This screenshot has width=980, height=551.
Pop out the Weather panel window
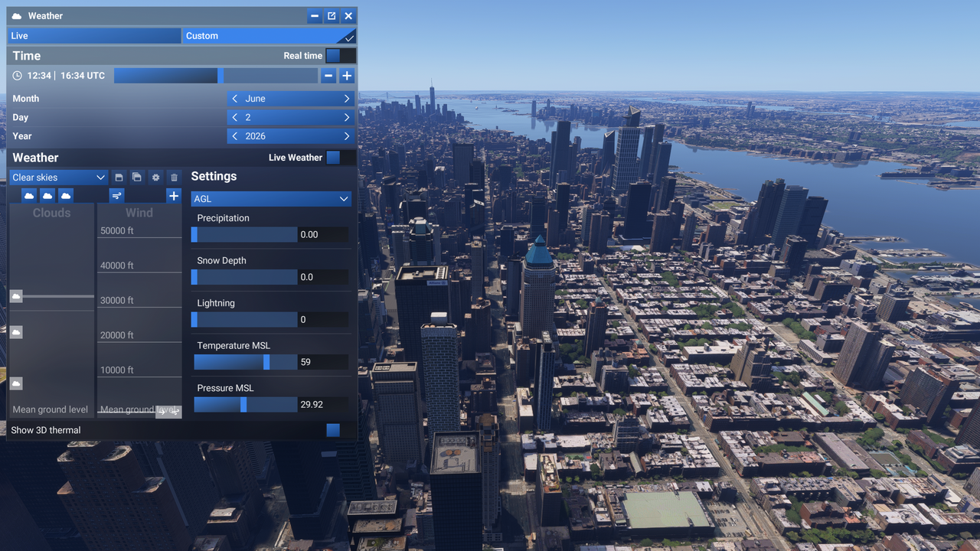pos(332,16)
